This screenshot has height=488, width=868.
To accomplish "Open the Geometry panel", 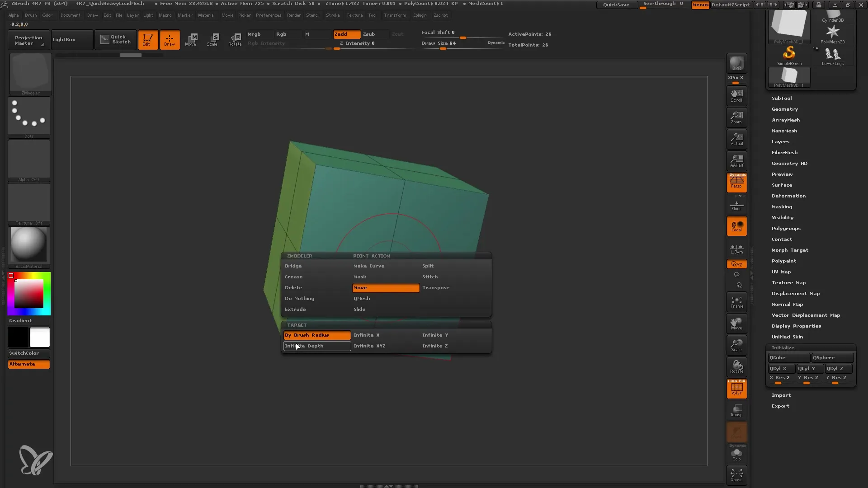I will pyautogui.click(x=785, y=109).
